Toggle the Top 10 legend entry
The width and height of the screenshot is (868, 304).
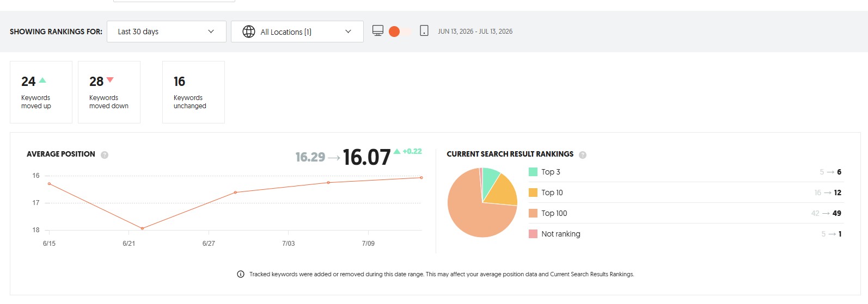coord(546,193)
